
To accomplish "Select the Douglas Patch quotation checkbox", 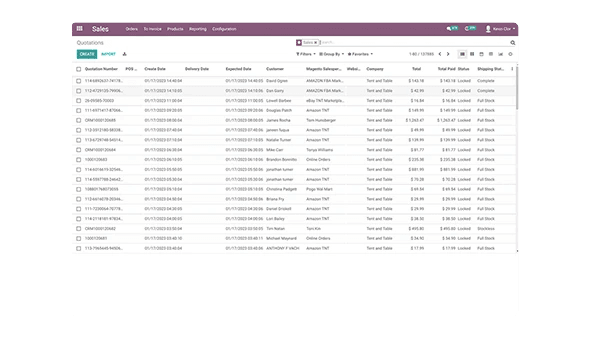I will pos(78,111).
